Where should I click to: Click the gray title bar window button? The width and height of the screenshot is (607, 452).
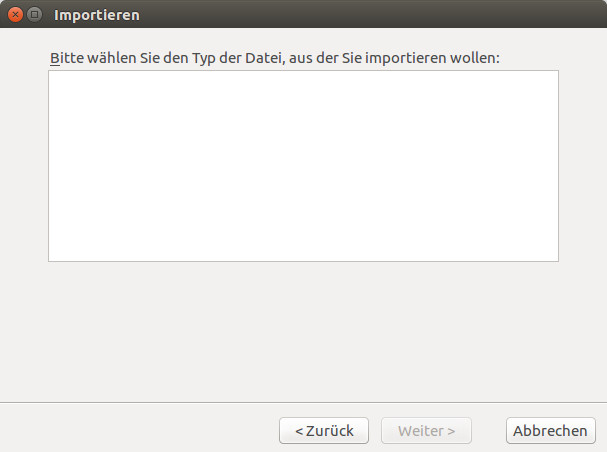pos(34,15)
